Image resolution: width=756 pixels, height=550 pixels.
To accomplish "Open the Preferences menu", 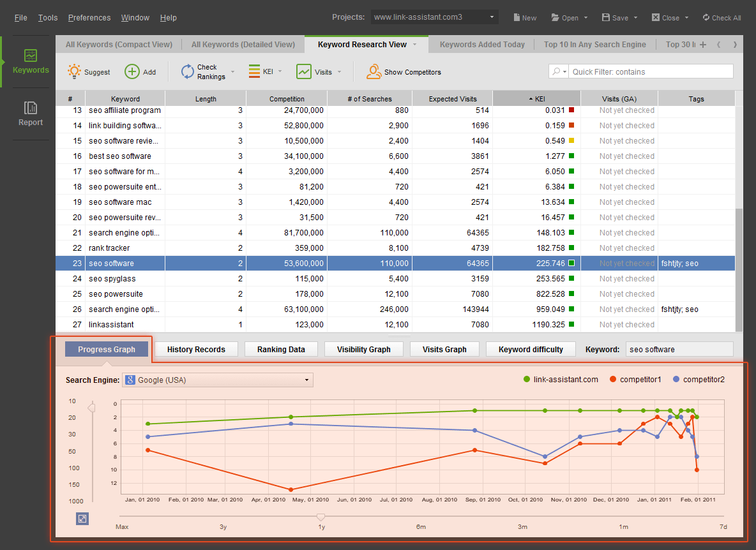I will click(x=89, y=18).
